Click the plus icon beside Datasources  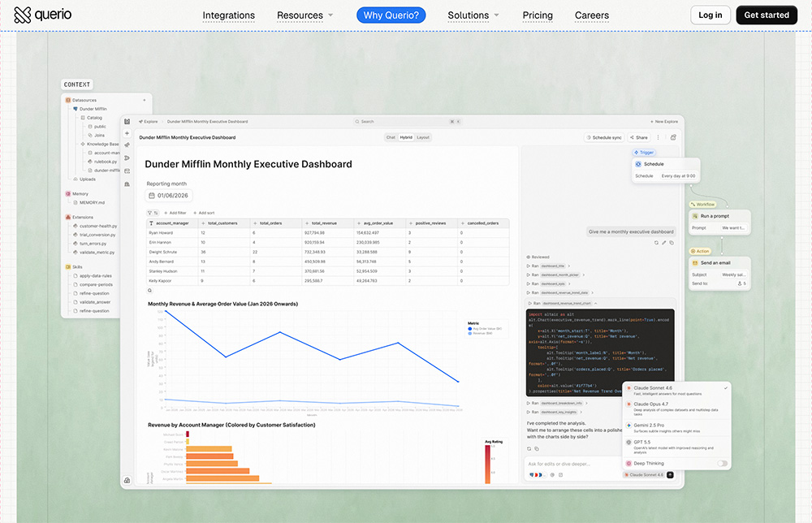145,100
